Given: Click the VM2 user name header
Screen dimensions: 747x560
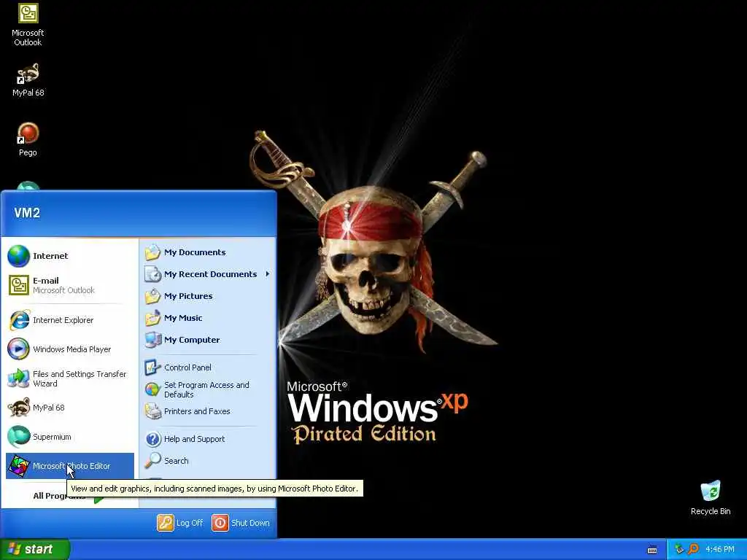Looking at the screenshot, I should tap(27, 213).
